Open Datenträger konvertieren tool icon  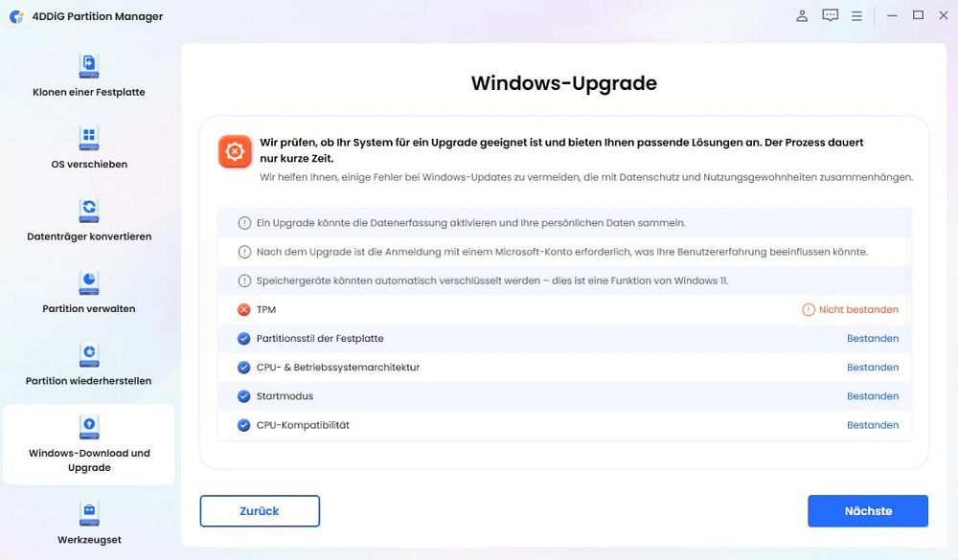tap(89, 210)
